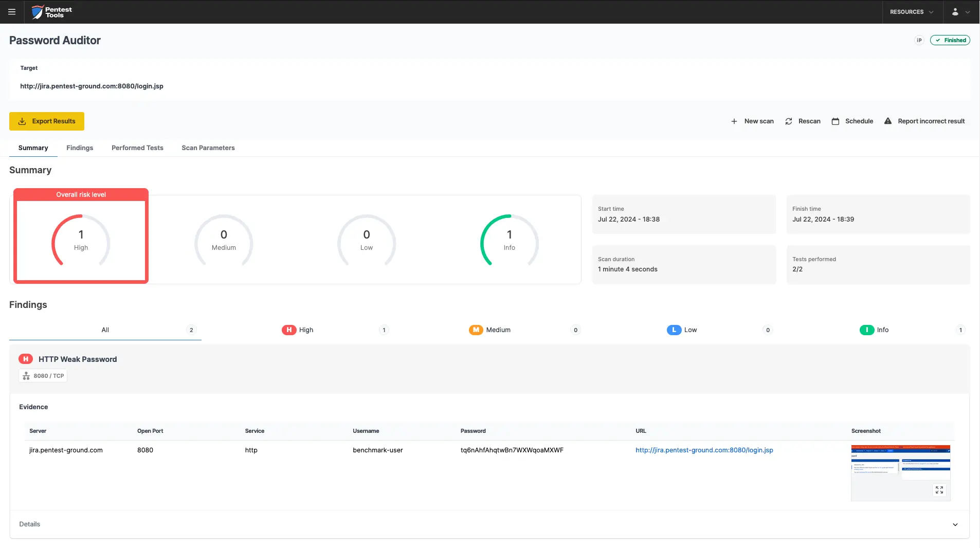Start a New scan

[x=752, y=121]
